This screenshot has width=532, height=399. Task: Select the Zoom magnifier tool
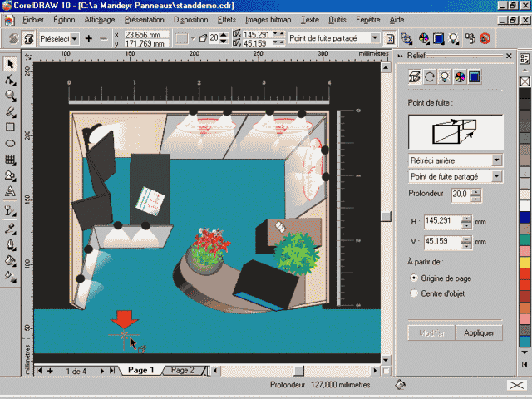coord(11,96)
